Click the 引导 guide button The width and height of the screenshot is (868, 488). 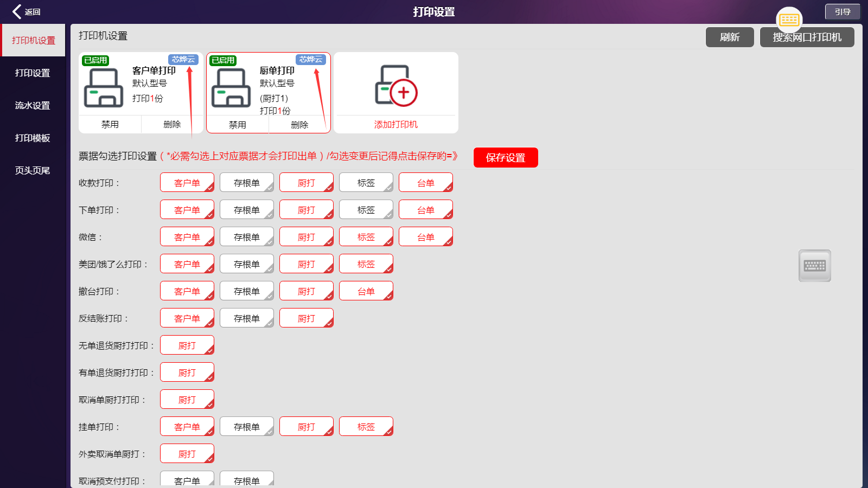843,11
